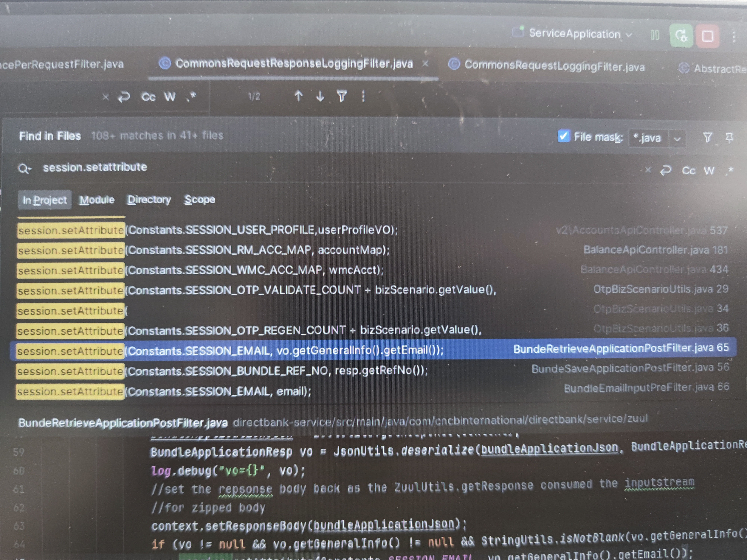Click the filter icon in Find in Files header
The image size is (747, 560).
(707, 137)
